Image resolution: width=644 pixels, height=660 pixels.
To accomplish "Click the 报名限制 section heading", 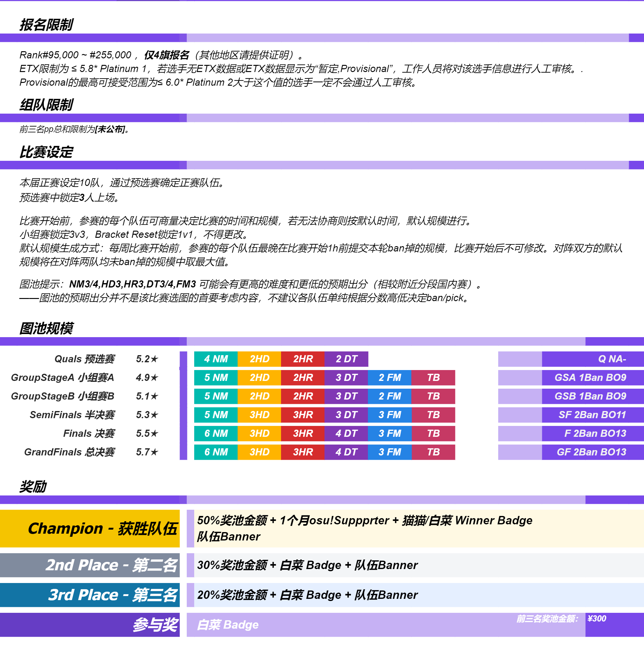I will (46, 25).
